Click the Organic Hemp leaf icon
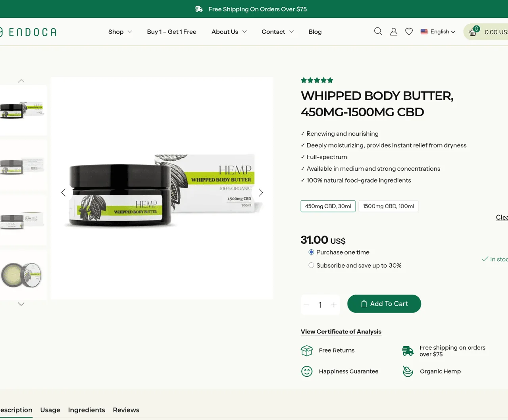Viewport: 508px width, 420px height. (408, 372)
